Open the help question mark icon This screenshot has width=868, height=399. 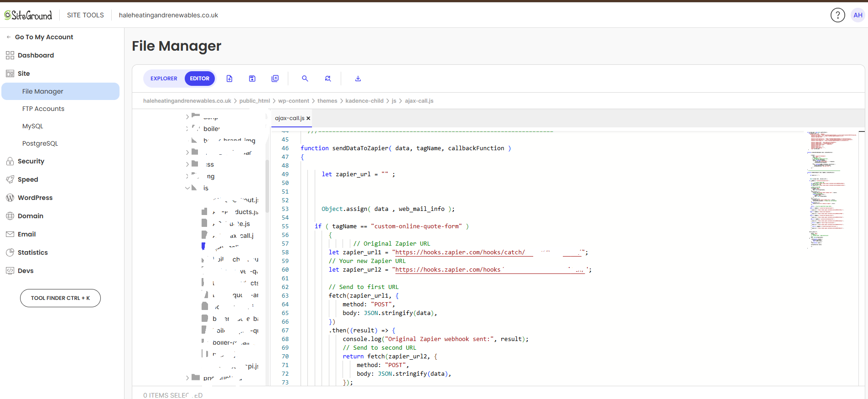coord(837,15)
